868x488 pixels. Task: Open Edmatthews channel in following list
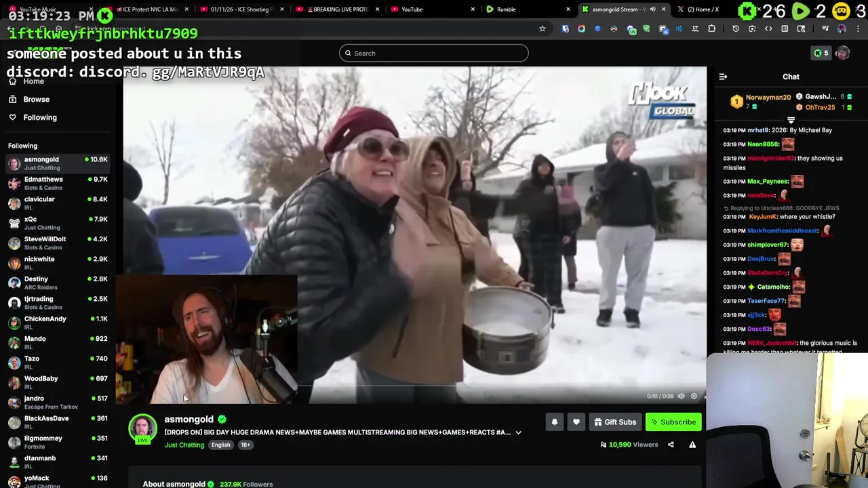click(58, 183)
